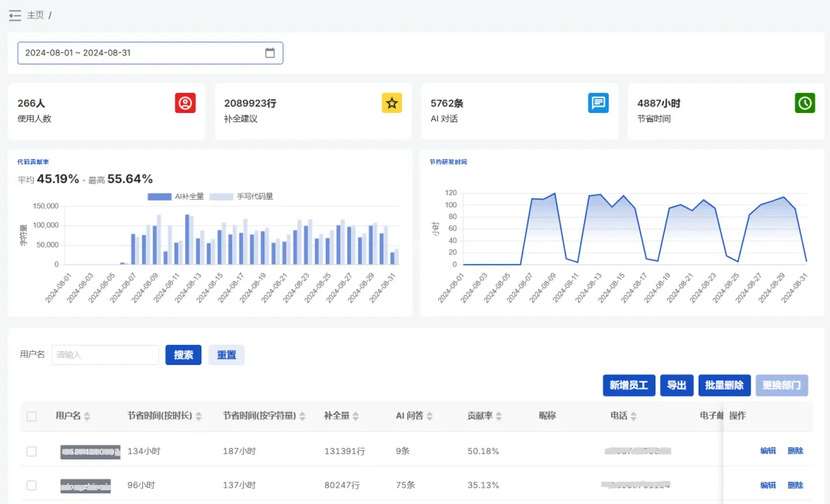Viewport: 830px width, 504px height.
Task: Open the calendar icon in date range field
Action: tap(270, 53)
